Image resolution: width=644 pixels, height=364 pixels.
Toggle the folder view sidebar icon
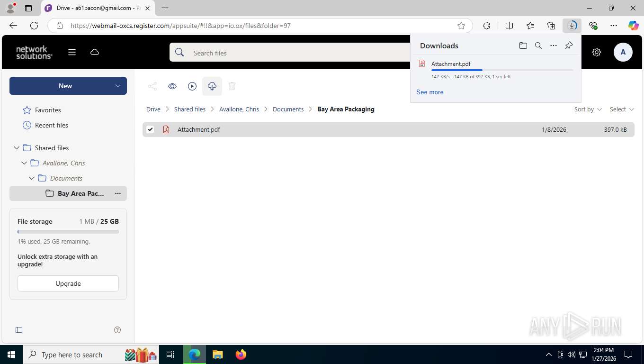[19, 330]
